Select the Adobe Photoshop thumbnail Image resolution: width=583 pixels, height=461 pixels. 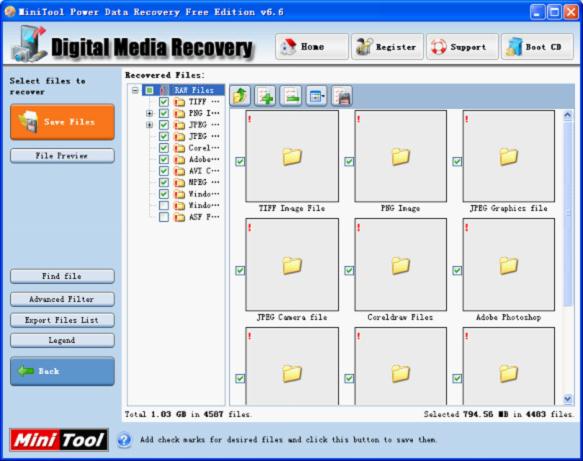click(509, 265)
